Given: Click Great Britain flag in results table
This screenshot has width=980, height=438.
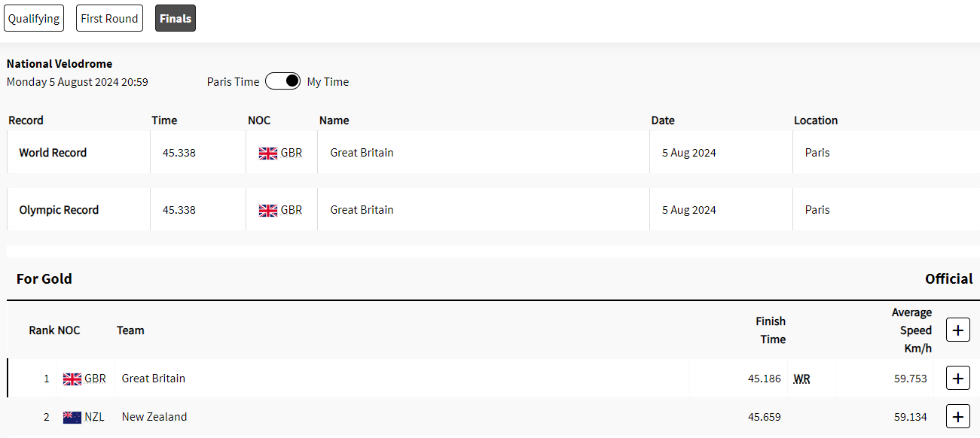Looking at the screenshot, I should pos(72,379).
